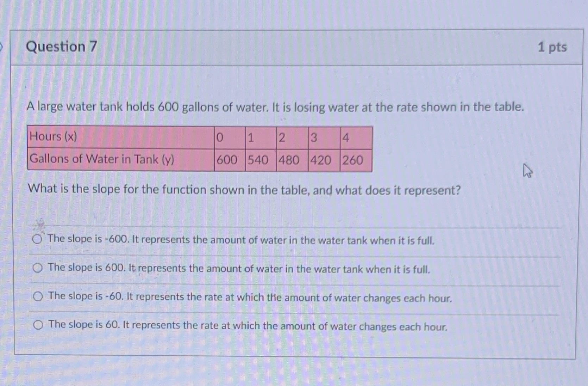
Task: Click the -60 answer option text
Action: [x=250, y=298]
